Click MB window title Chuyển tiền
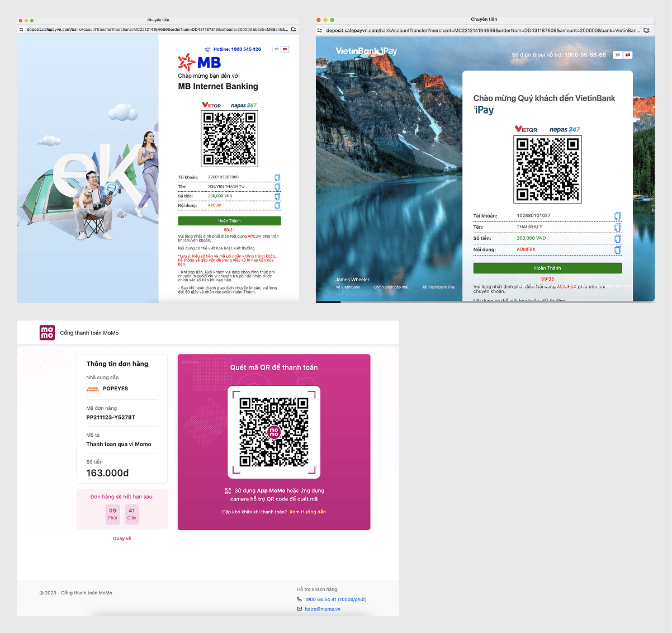Screen dimensions: 672x633 [x=158, y=20]
